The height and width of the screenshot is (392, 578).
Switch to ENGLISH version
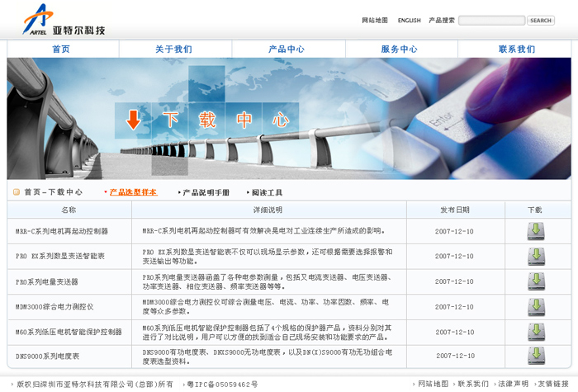click(x=410, y=21)
